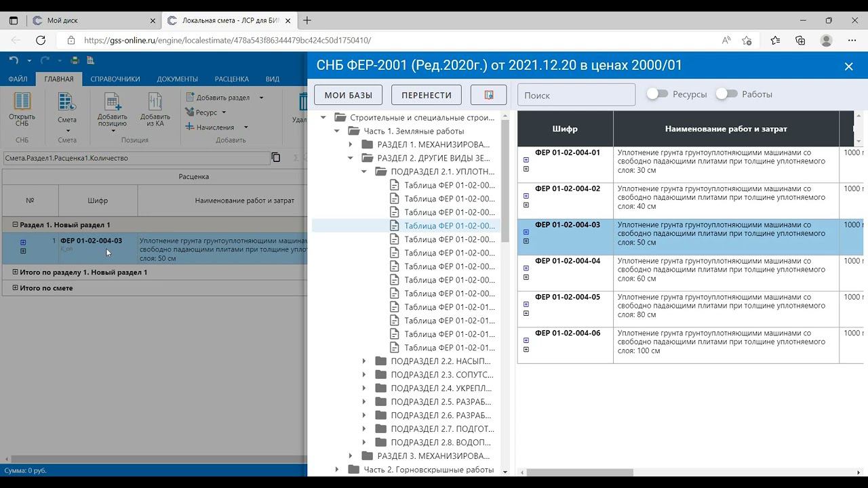Click the purple plus icon in row ФЕР 01-02-004-06
This screenshot has height=488, width=868.
526,341
